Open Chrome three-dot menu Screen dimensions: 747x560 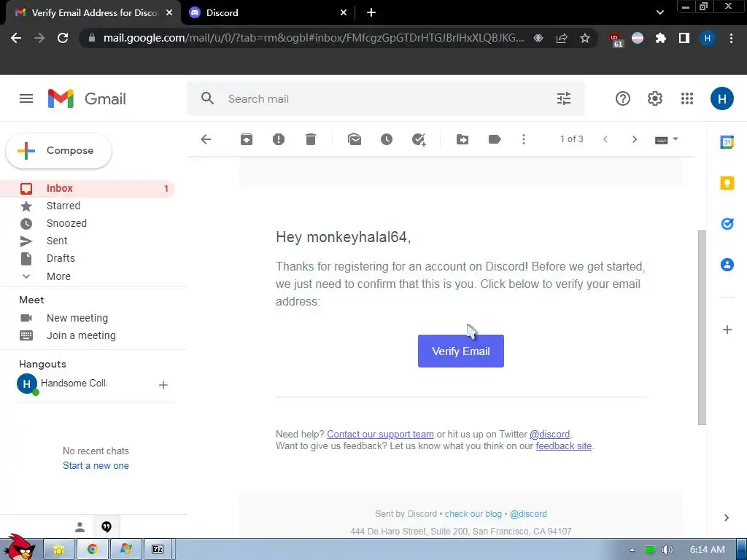click(731, 38)
